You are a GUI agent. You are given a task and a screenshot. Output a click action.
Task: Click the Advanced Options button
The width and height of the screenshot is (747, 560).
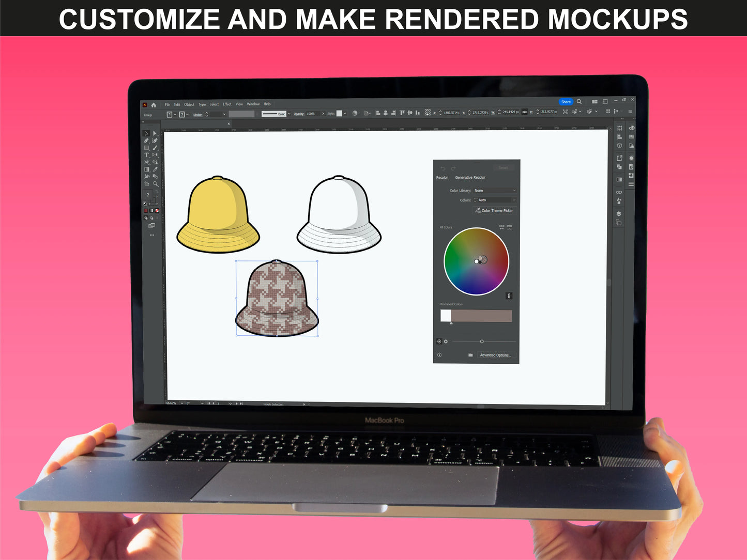(495, 355)
